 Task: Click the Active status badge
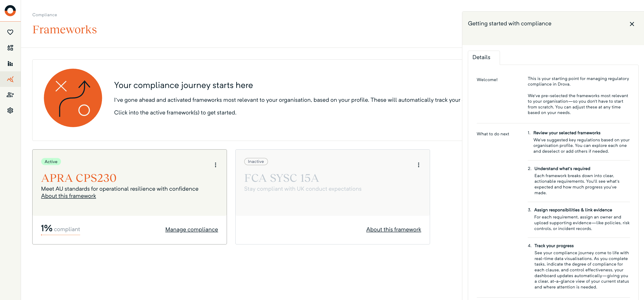coord(51,162)
